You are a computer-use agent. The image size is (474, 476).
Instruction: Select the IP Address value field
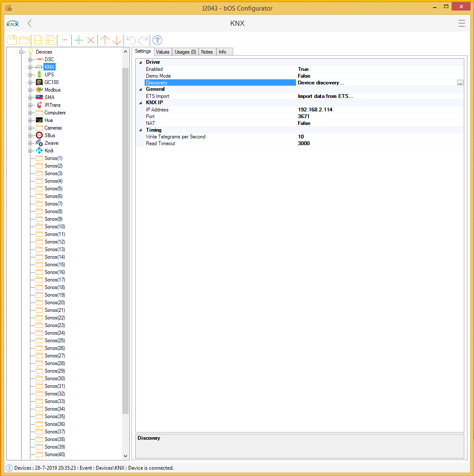[315, 110]
